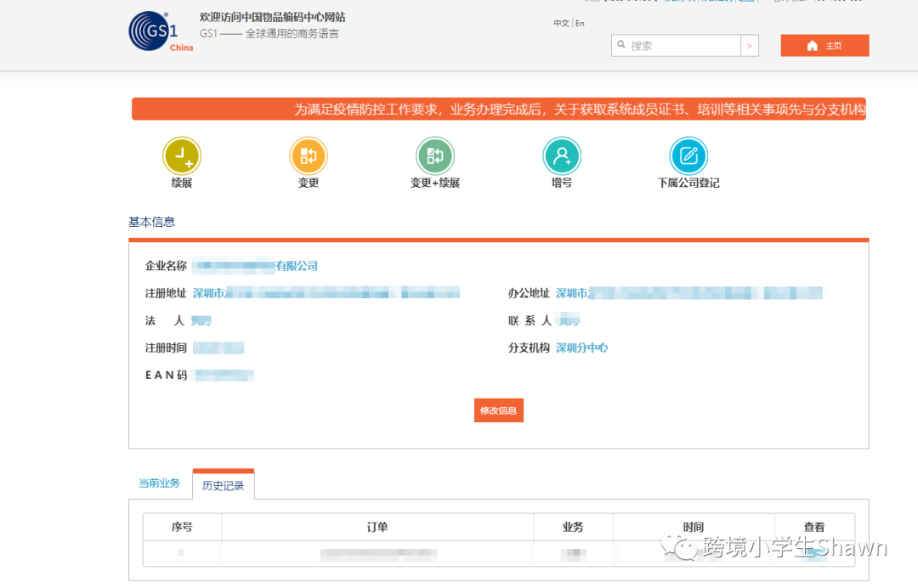Viewport: 918px width, 588px height.
Task: Open the 分支机构 深圳分中心 link
Action: (x=581, y=347)
